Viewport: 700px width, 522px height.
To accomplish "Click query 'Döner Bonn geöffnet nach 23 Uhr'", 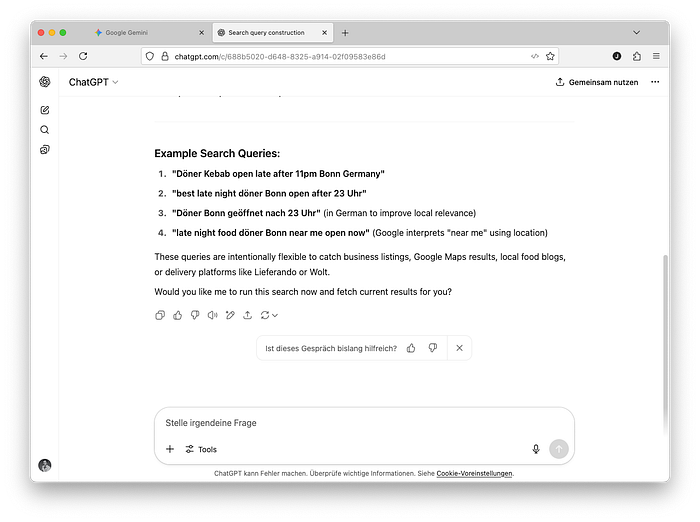I will pyautogui.click(x=246, y=213).
